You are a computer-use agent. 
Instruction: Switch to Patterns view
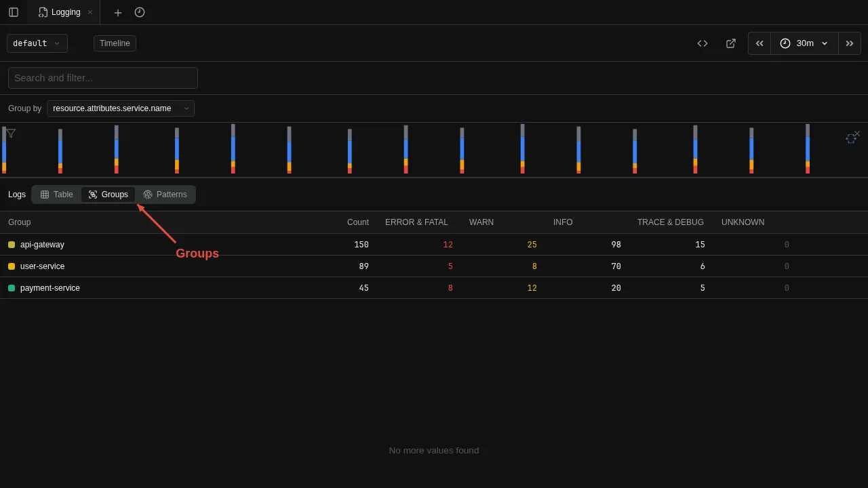click(165, 195)
